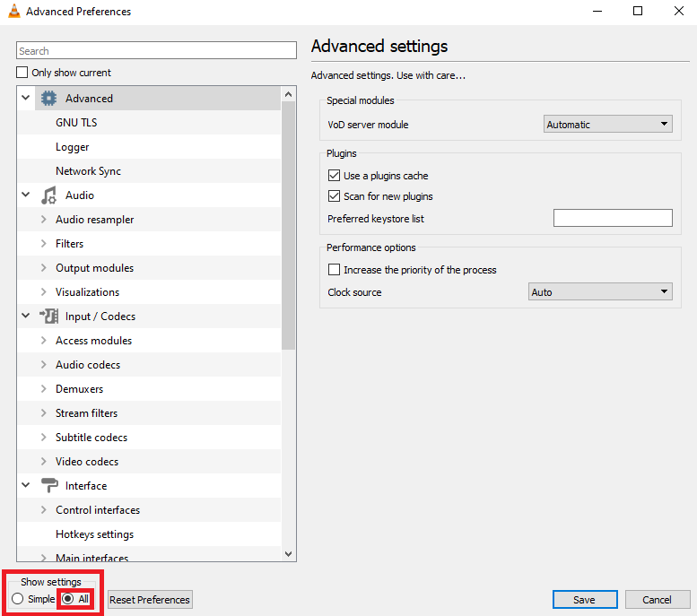Image resolution: width=697 pixels, height=616 pixels.
Task: Minimize the Advanced Preferences window
Action: [597, 11]
